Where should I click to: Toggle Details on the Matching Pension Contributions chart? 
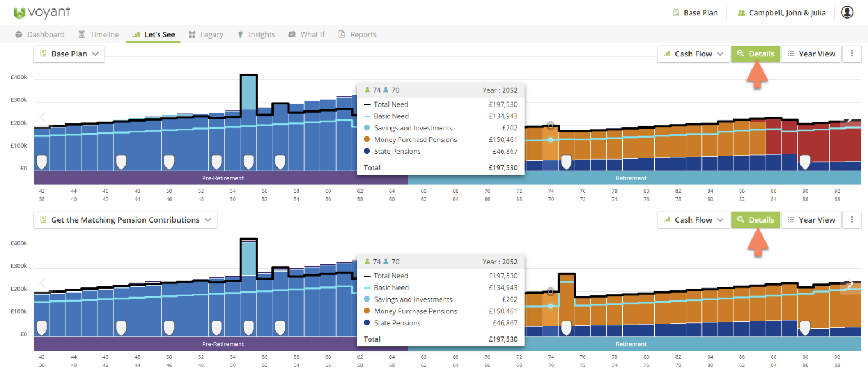(x=755, y=220)
